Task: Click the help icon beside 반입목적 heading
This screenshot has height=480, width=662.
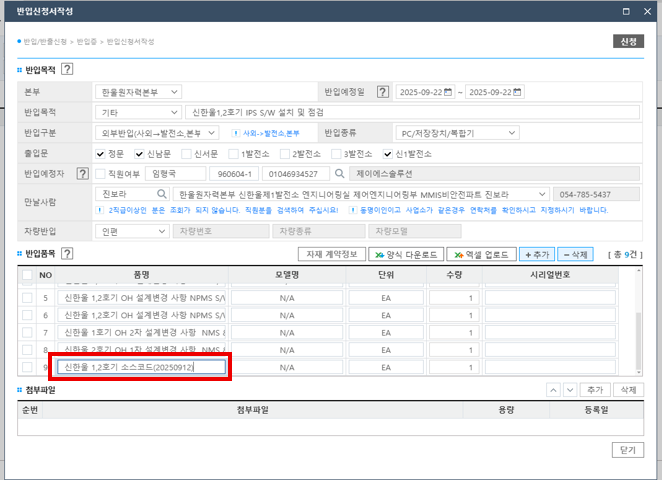Action: click(67, 69)
